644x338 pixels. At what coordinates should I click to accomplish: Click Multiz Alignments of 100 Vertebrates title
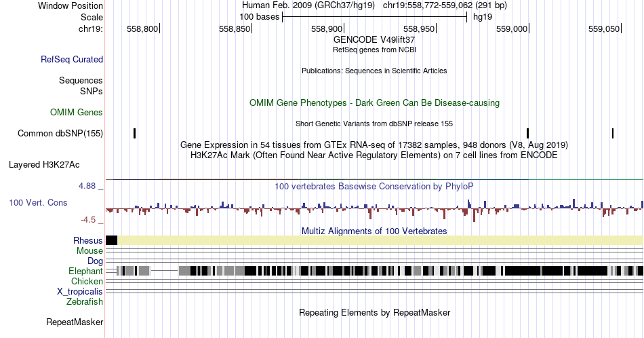(374, 231)
